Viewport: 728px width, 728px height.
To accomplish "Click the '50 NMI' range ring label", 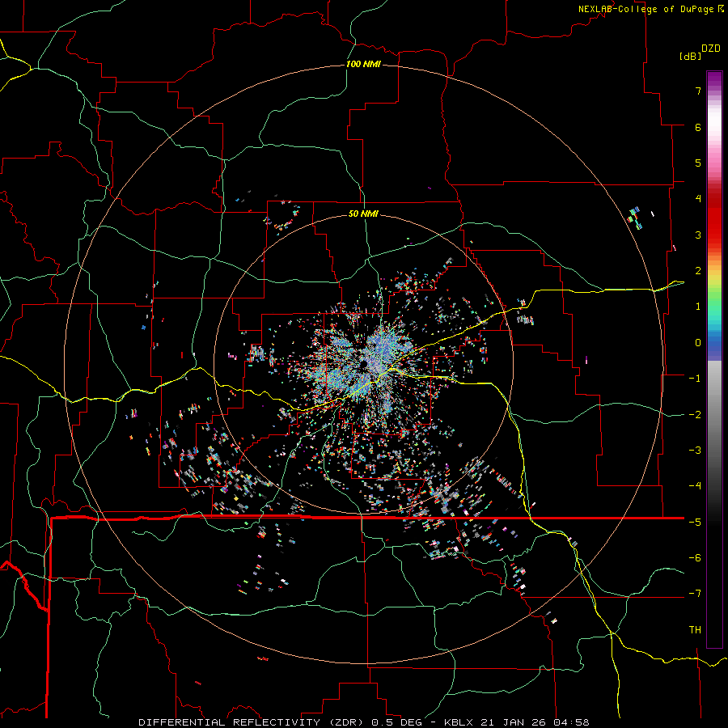I will pyautogui.click(x=363, y=214).
